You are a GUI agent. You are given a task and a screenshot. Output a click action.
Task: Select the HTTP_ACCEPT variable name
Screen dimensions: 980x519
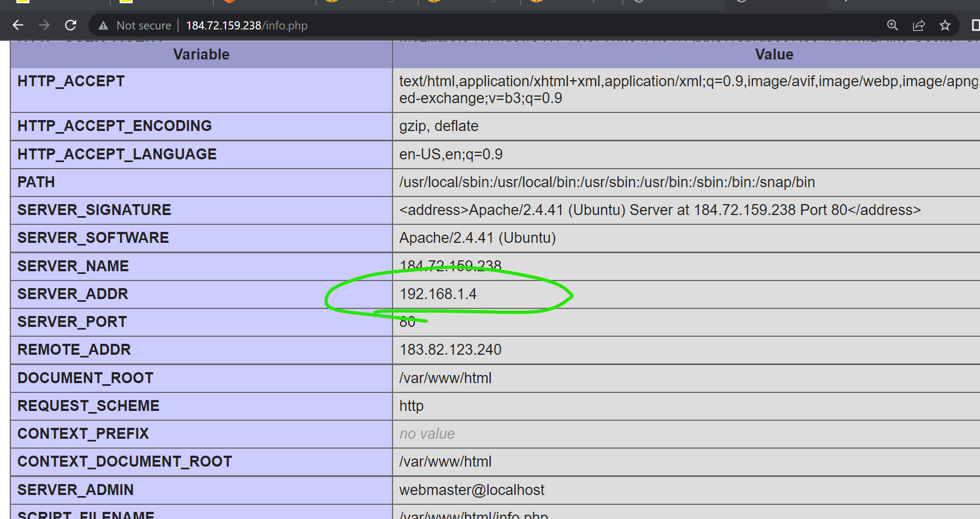[x=71, y=81]
